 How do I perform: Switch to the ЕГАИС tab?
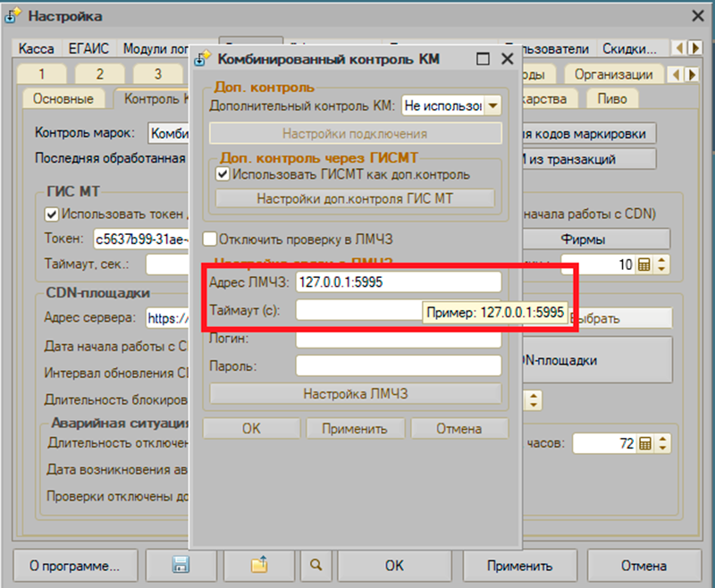pos(88,48)
